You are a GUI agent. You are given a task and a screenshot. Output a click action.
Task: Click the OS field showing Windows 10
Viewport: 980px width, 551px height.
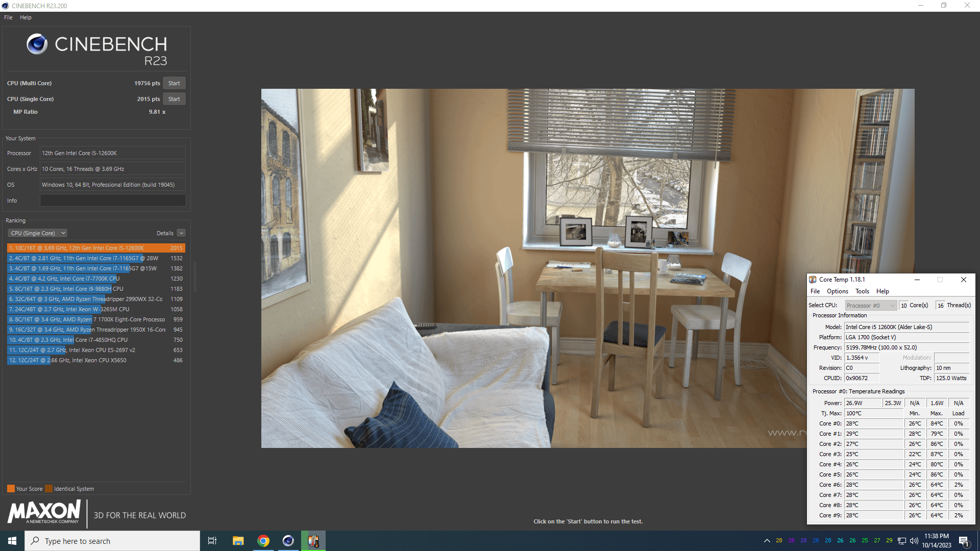[113, 185]
